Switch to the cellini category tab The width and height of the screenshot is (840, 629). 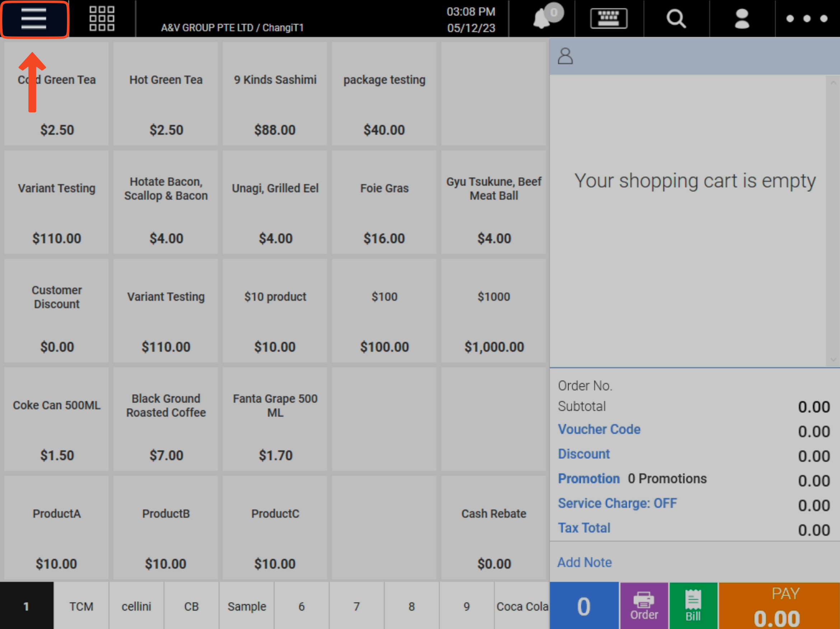(x=136, y=605)
